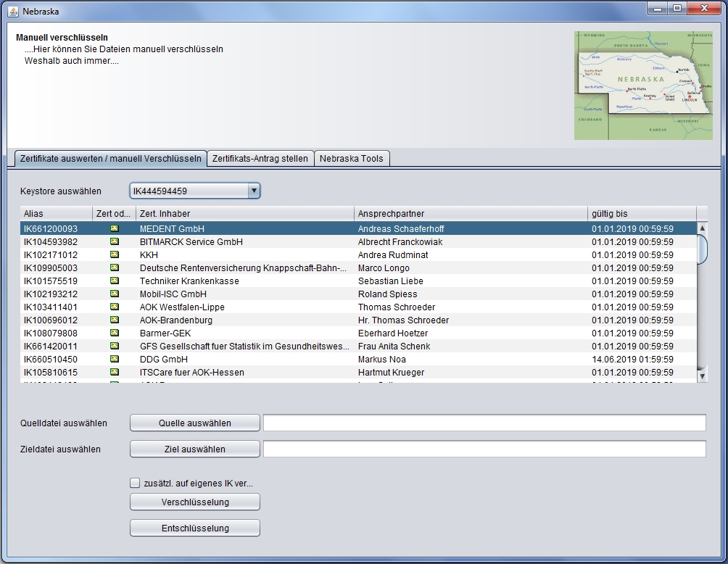Select AOK-Brandenburg holder name
This screenshot has width=728, height=564.
(x=176, y=320)
